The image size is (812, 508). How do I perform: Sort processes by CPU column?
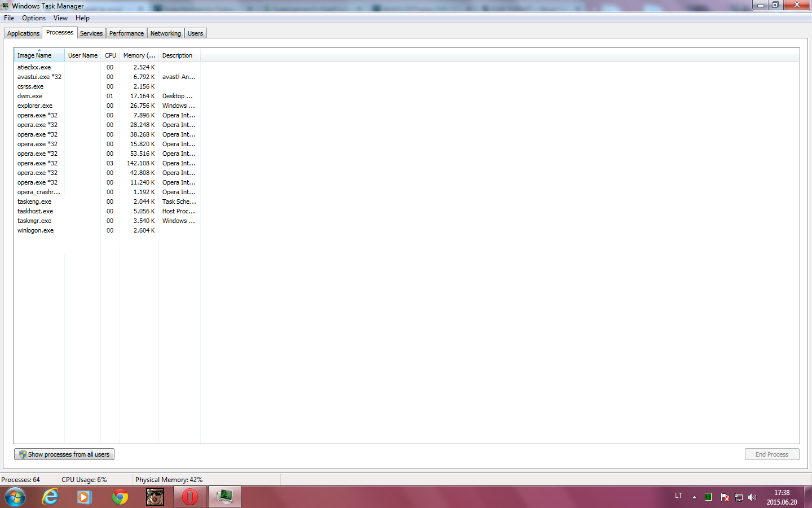point(111,55)
